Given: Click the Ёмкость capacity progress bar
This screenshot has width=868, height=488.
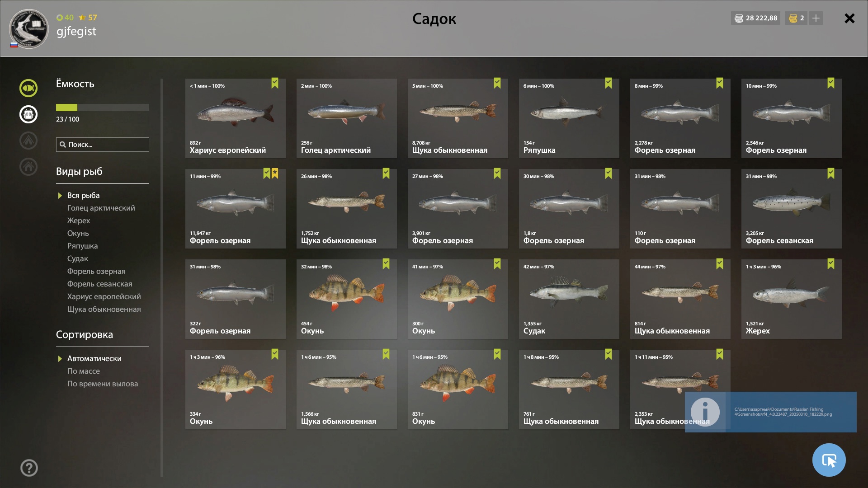Looking at the screenshot, I should coord(103,108).
